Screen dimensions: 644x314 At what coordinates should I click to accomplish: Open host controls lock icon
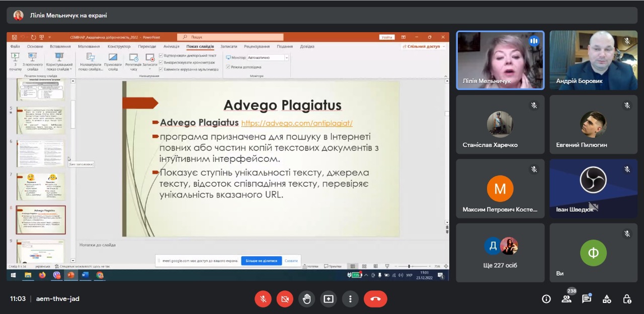pyautogui.click(x=627, y=299)
